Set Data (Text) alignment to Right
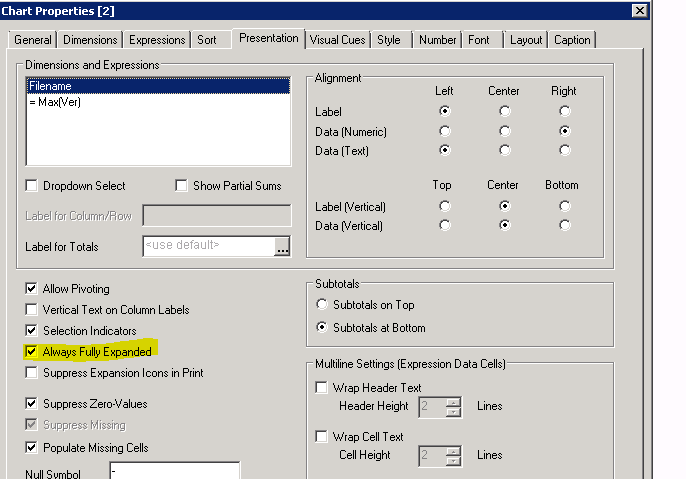686x479 pixels. (565, 150)
